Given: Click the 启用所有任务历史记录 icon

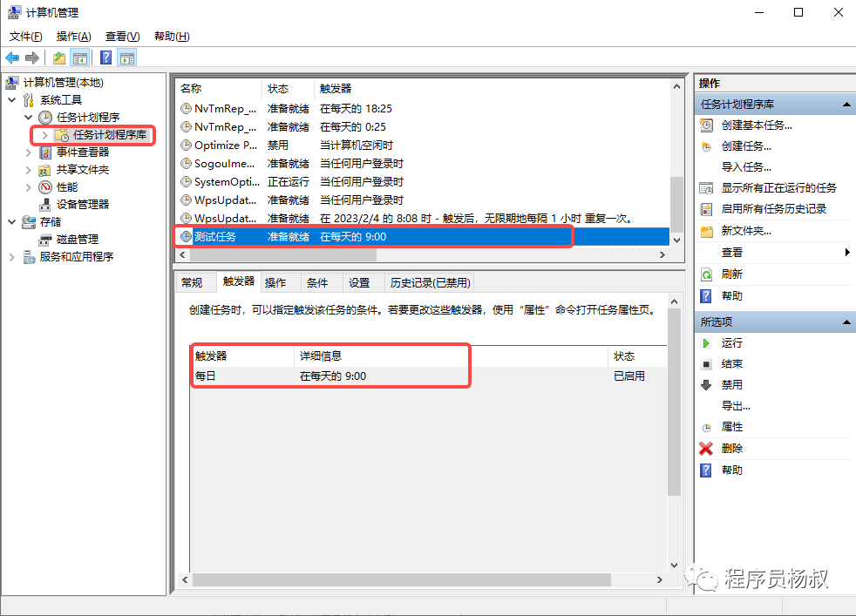Looking at the screenshot, I should click(x=706, y=209).
